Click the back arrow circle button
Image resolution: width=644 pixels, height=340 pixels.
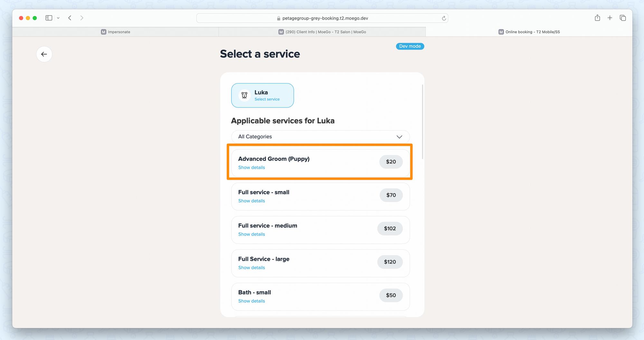point(44,54)
